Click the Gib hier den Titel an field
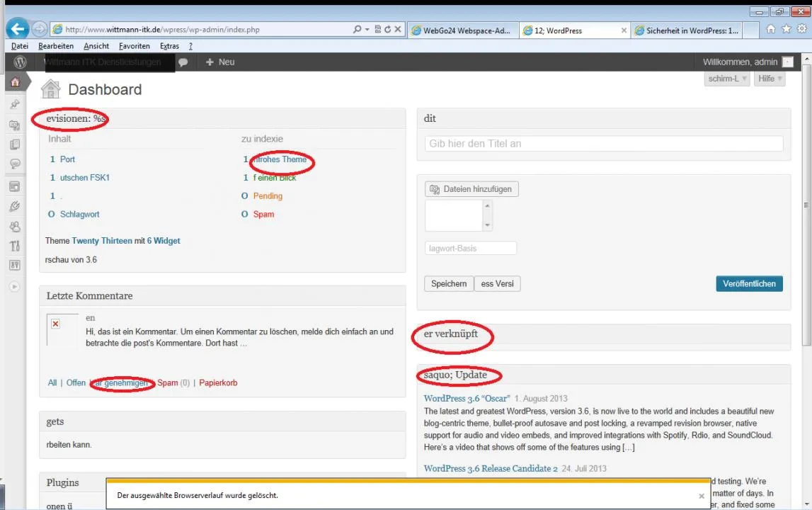Viewport: 812px width, 510px height. pyautogui.click(x=603, y=144)
